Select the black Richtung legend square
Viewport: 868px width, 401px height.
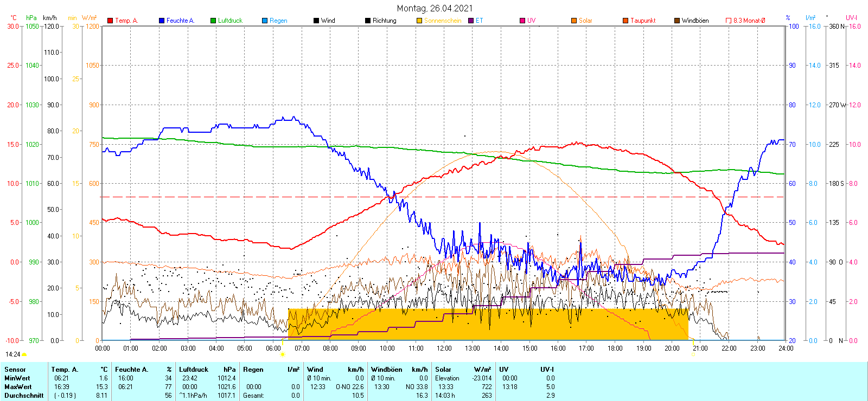[x=368, y=21]
